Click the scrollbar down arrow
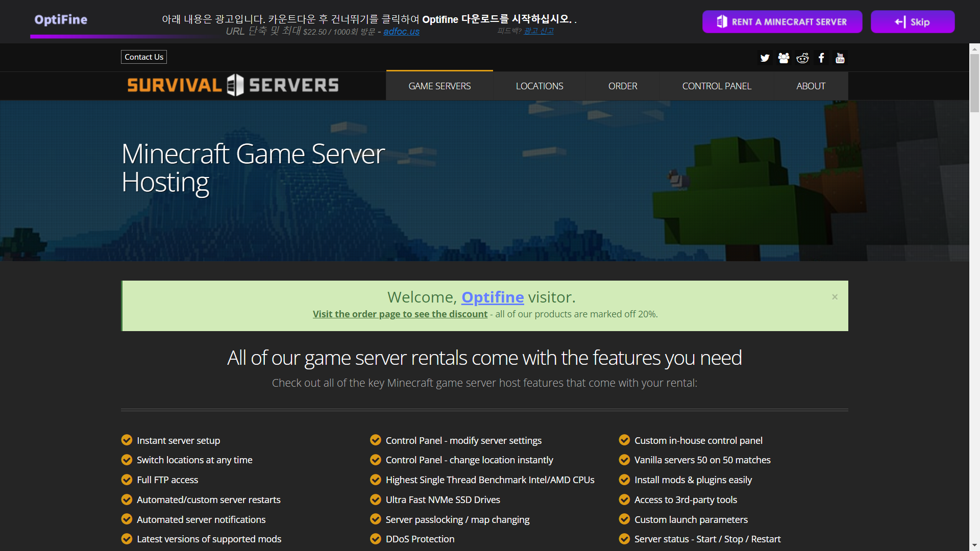Viewport: 980px width, 551px height. click(974, 545)
